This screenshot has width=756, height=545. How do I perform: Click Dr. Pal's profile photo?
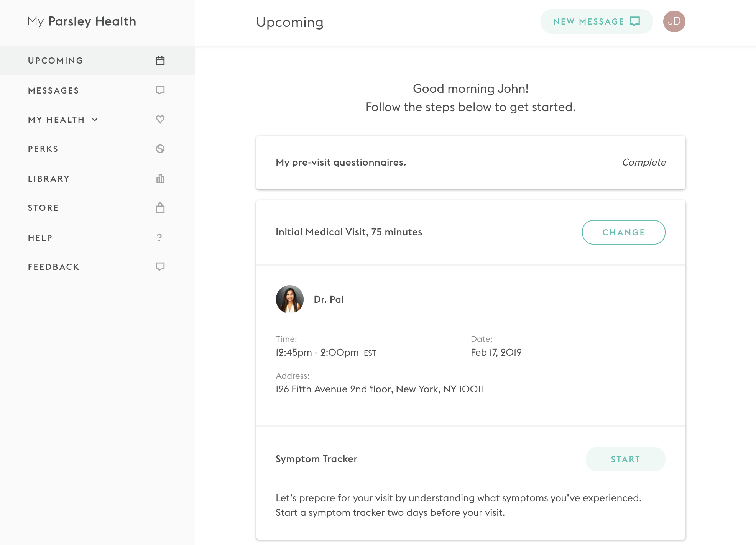(x=290, y=299)
